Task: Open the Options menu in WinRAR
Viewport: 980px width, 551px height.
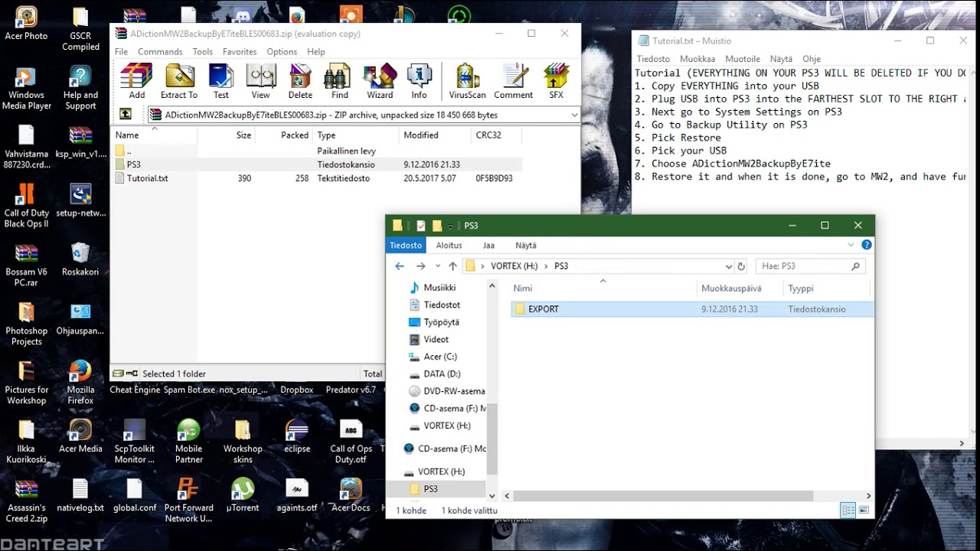Action: click(x=282, y=51)
